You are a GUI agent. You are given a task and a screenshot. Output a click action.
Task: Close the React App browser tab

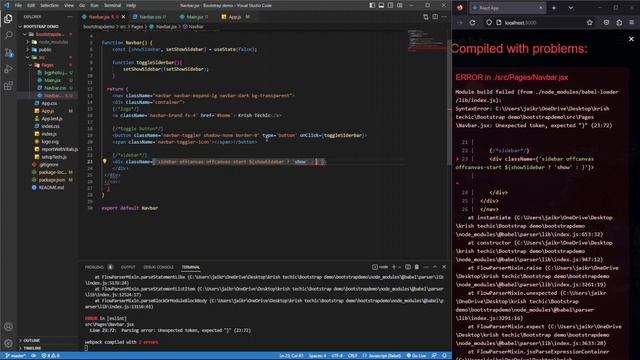[541, 8]
